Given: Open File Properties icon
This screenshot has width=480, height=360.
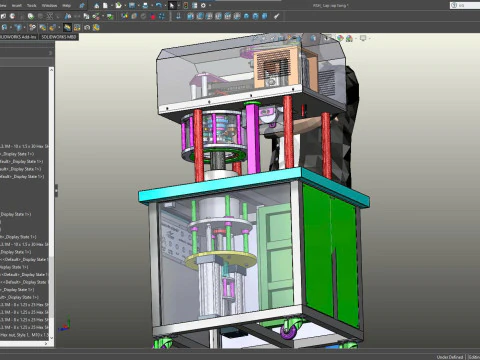Looking at the screenshot, I should pos(194,6).
